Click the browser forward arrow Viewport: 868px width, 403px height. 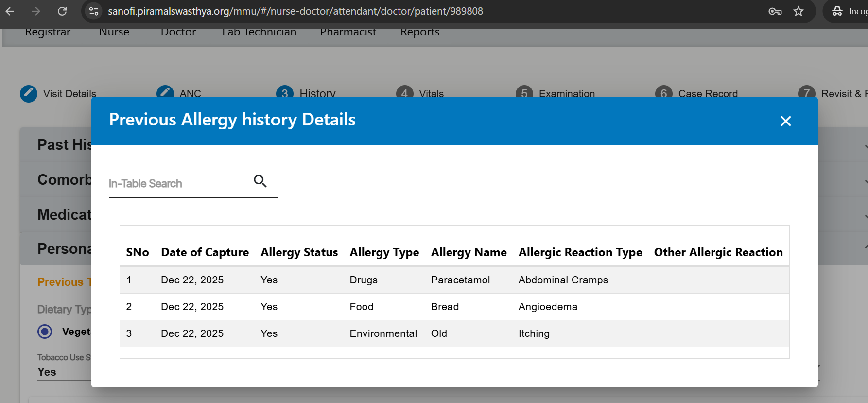[x=36, y=11]
